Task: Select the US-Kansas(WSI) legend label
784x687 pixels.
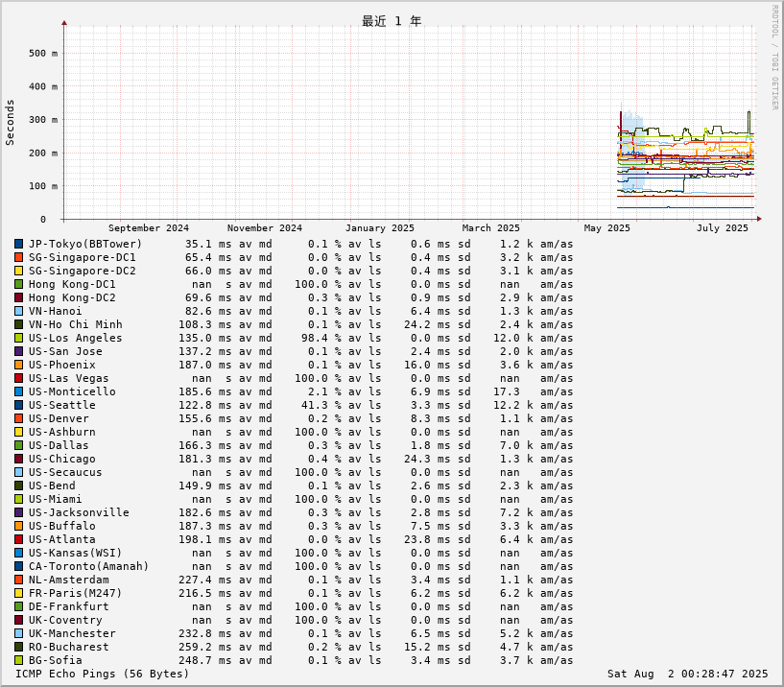Action: point(76,553)
